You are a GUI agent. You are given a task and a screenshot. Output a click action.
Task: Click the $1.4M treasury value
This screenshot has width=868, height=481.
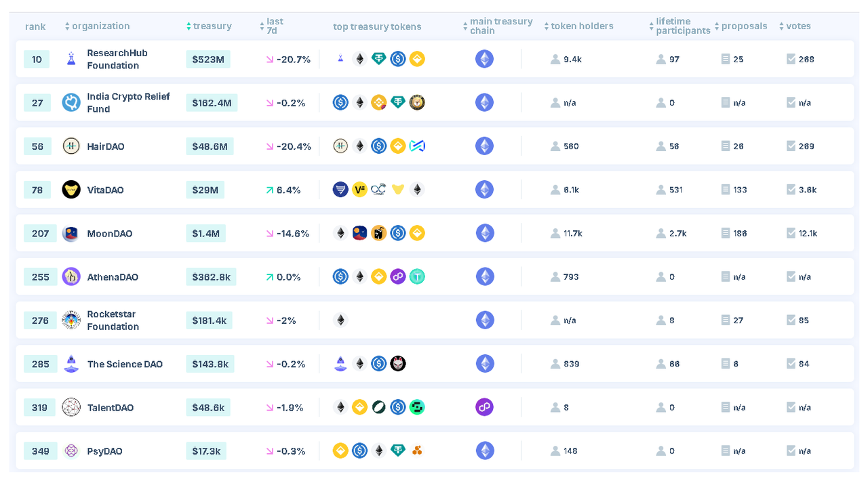206,233
